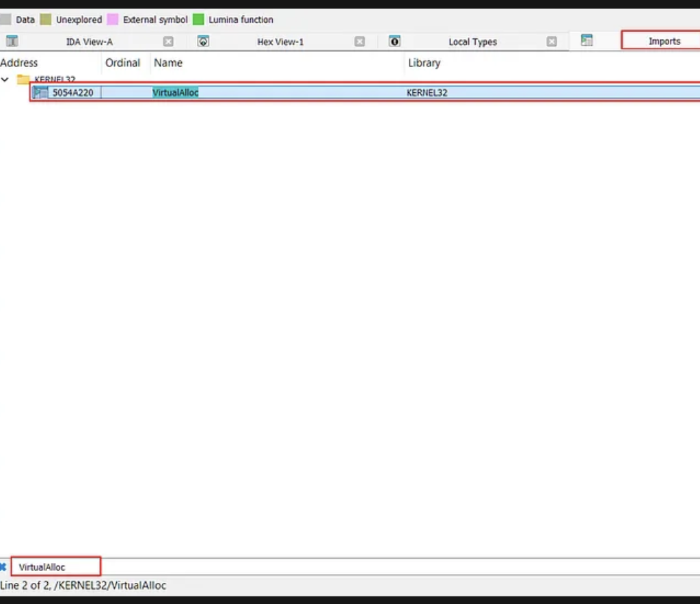Click the green Lumina function color swatch
This screenshot has width=700, height=604.
198,20
